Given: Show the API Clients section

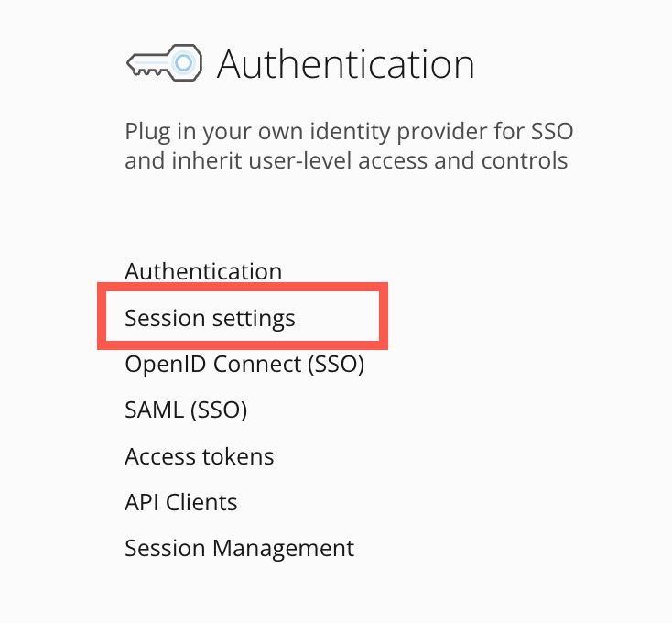Looking at the screenshot, I should pyautogui.click(x=180, y=502).
